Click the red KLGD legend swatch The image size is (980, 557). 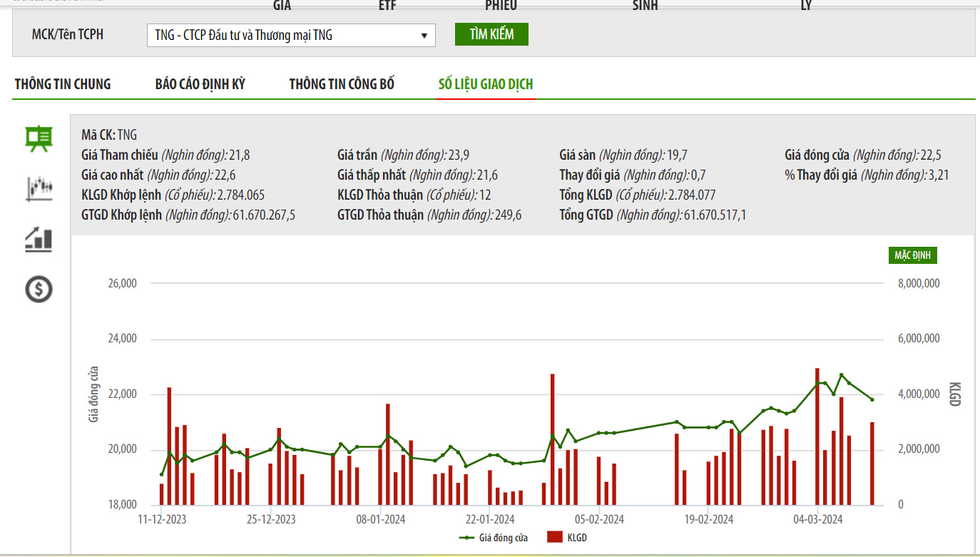click(x=555, y=538)
